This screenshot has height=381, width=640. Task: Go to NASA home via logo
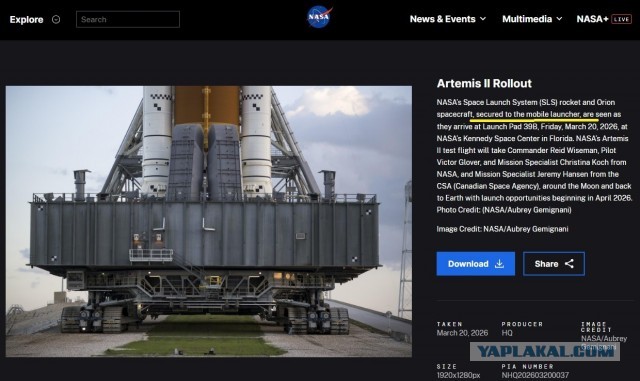click(x=319, y=17)
